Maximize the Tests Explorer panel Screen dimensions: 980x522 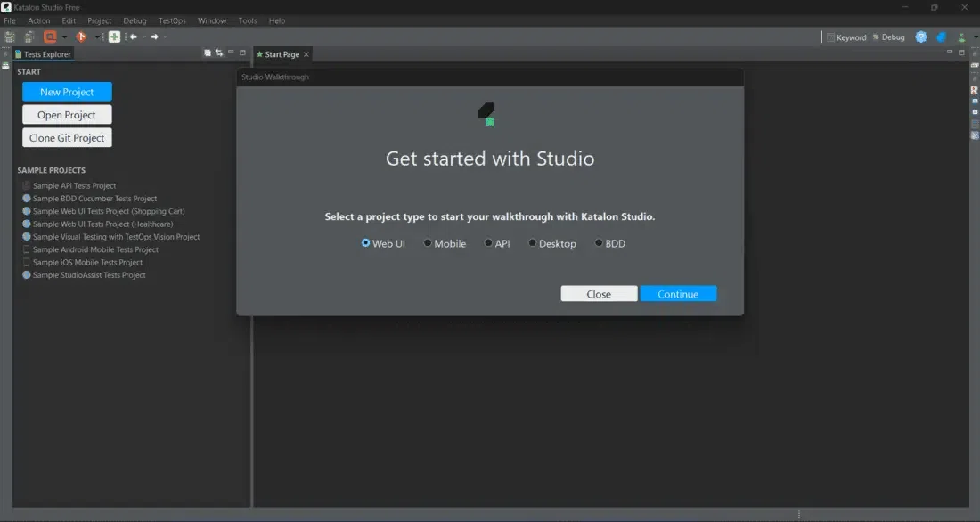(242, 53)
